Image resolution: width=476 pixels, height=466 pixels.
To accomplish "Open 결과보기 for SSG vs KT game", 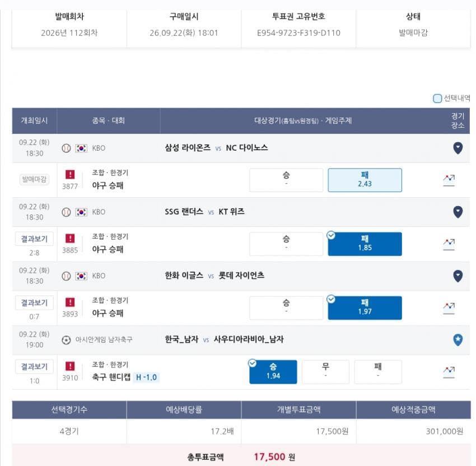I will (34, 239).
